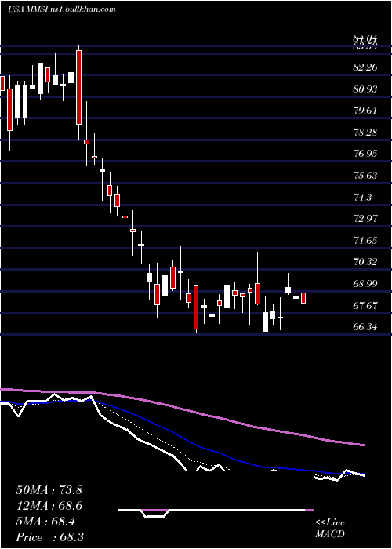Click the 70.32 price axis label
The width and height of the screenshot is (392, 549).
365,261
